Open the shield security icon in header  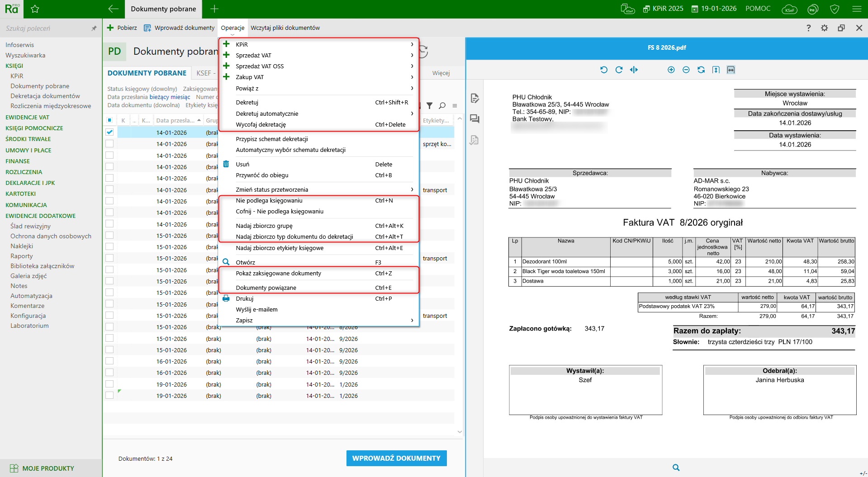835,9
